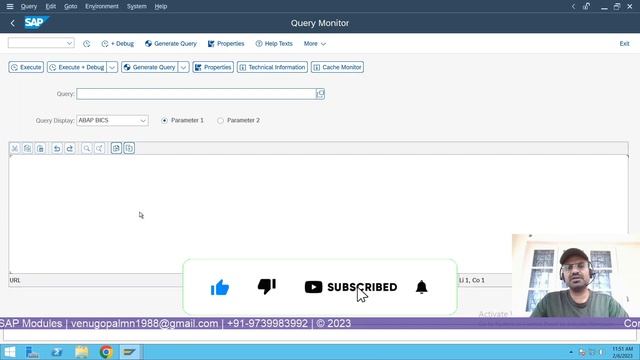This screenshot has width=640, height=360.
Task: Click the SUBSCRIBED button text
Action: coord(362,287)
